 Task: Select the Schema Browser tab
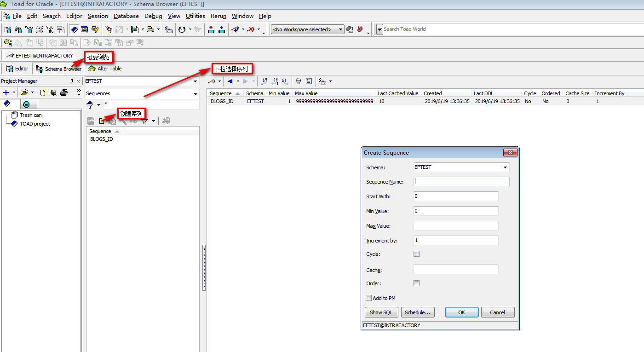(58, 69)
